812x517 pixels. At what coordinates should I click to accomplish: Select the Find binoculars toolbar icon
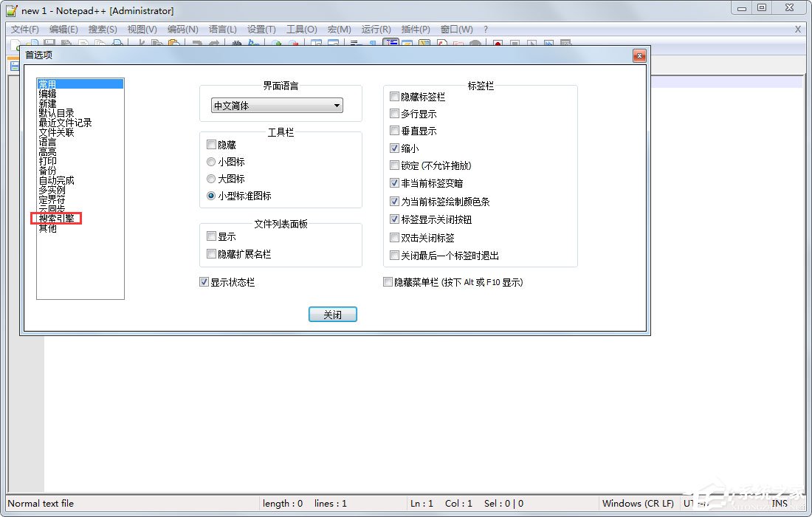click(x=237, y=44)
